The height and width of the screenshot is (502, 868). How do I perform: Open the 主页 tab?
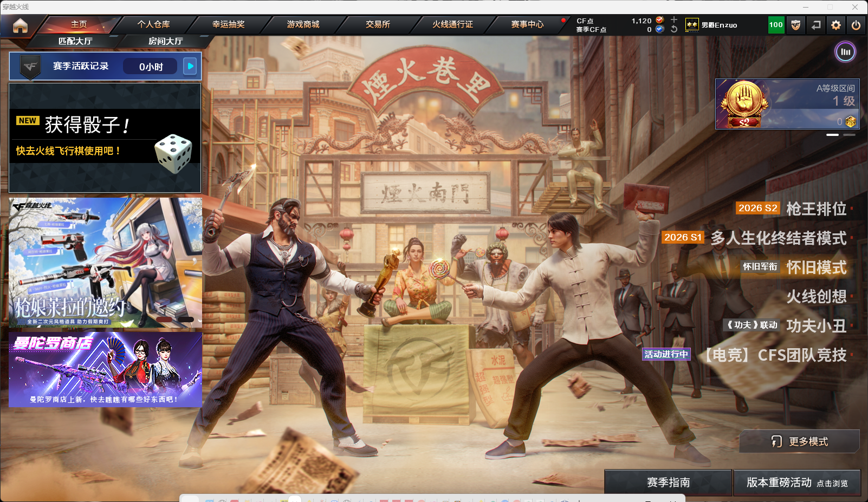click(x=79, y=24)
